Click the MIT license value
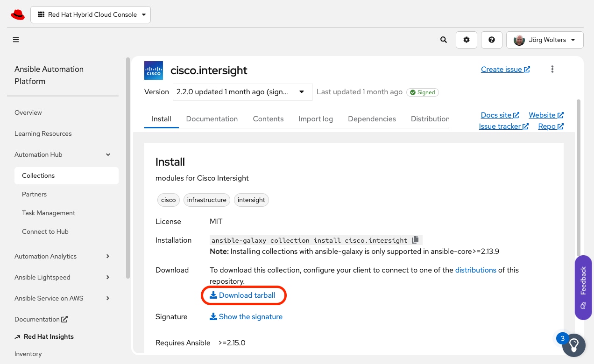The height and width of the screenshot is (364, 594). [216, 222]
